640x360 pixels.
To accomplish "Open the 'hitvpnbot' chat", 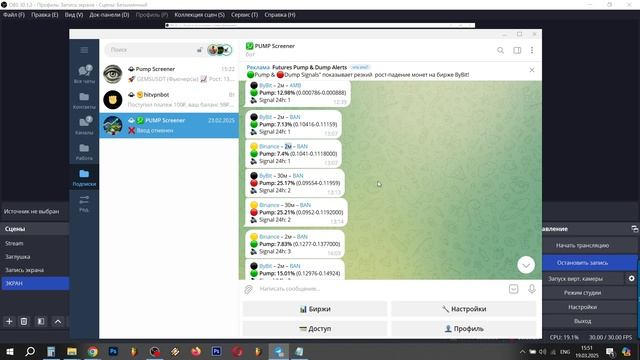I will click(169, 100).
